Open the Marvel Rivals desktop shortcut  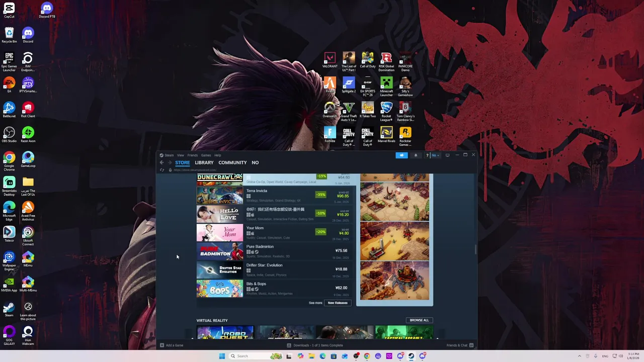386,135
